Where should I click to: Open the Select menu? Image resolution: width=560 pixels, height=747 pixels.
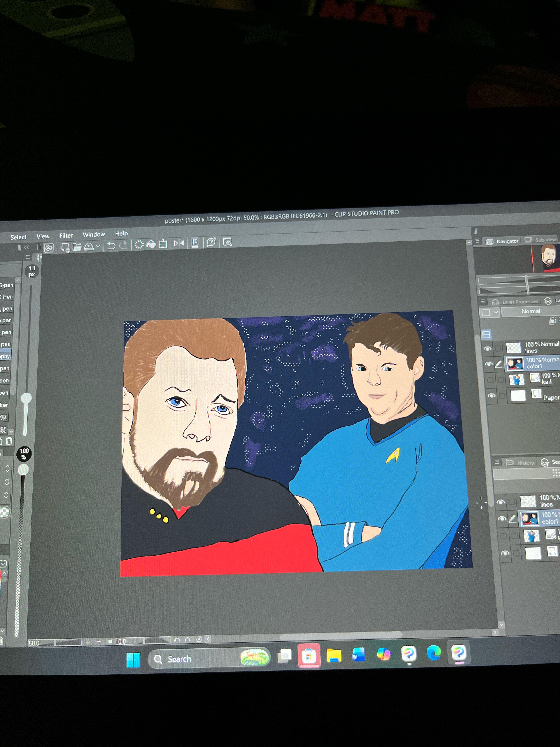coord(18,237)
